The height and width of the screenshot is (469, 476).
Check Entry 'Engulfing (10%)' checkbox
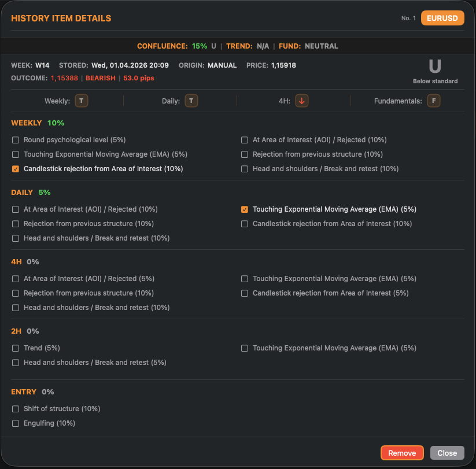tap(16, 423)
